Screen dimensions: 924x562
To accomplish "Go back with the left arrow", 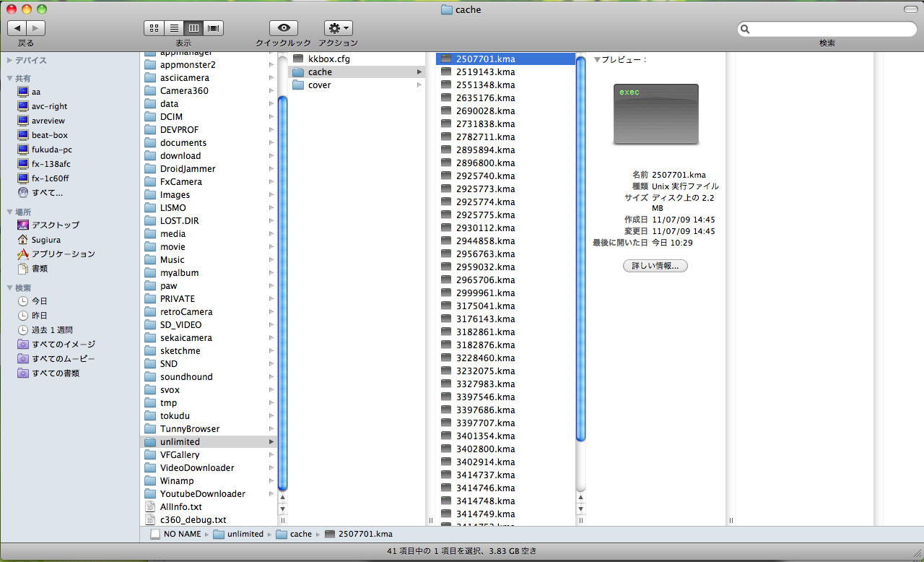I will click(17, 28).
